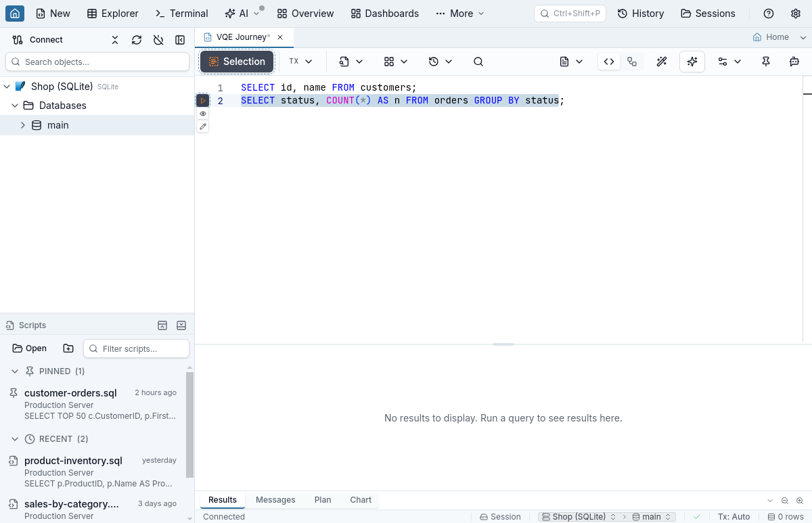The height and width of the screenshot is (523, 812).
Task: Open the Home dropdown at top right
Action: (x=780, y=37)
